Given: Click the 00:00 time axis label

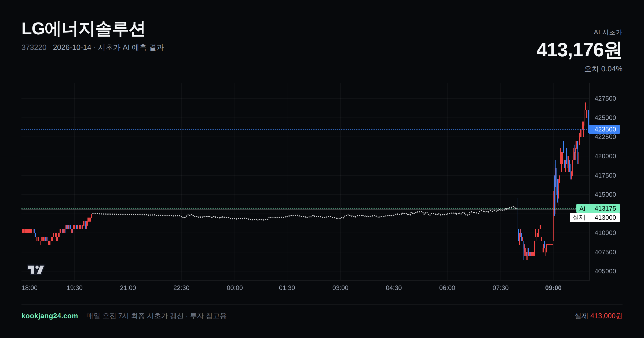Looking at the screenshot, I should [x=235, y=288].
